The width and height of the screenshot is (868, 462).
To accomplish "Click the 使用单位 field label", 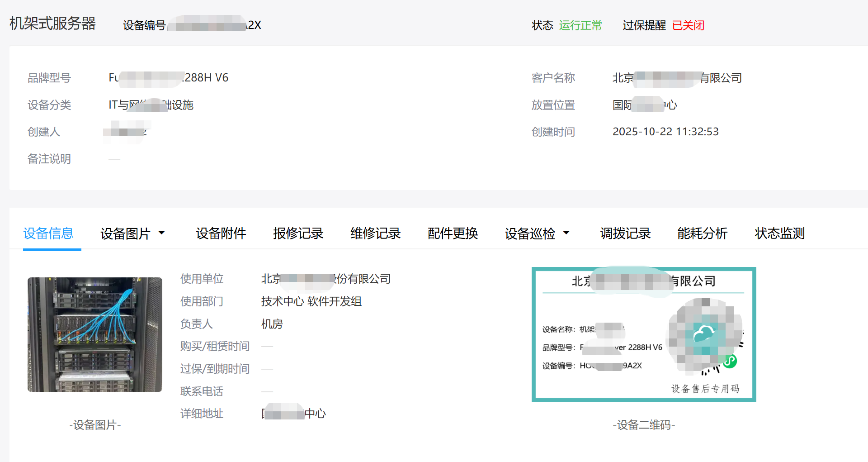I will click(202, 279).
